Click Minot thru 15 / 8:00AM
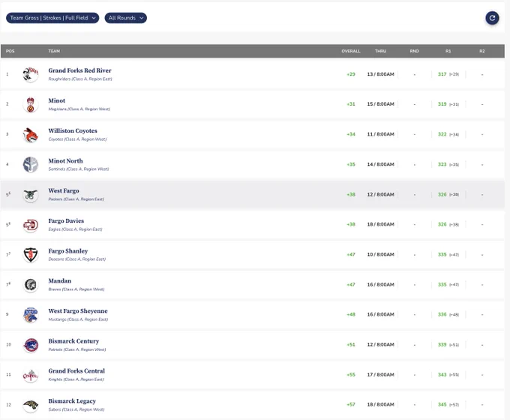The width and height of the screenshot is (510, 420). coord(380,104)
